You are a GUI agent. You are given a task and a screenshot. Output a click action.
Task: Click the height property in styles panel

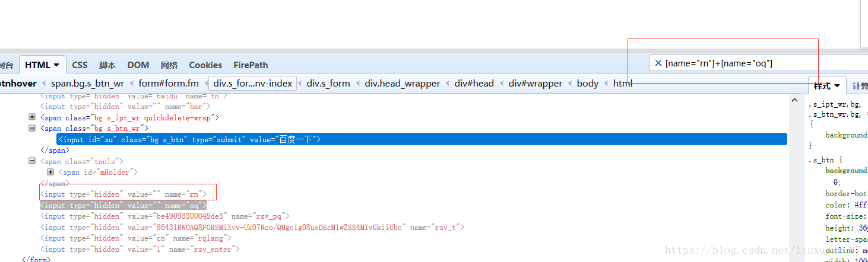(x=838, y=228)
